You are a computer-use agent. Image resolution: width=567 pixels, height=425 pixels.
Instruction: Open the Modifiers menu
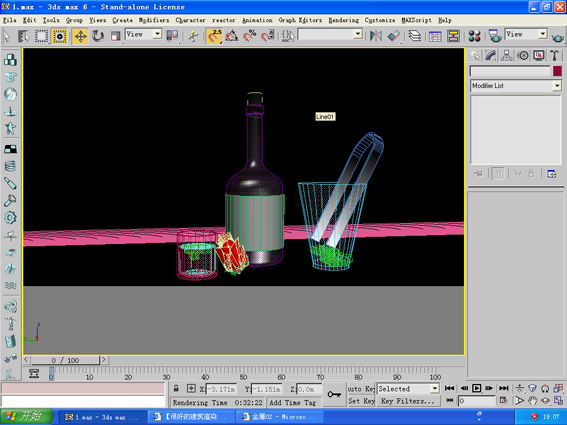click(x=154, y=20)
